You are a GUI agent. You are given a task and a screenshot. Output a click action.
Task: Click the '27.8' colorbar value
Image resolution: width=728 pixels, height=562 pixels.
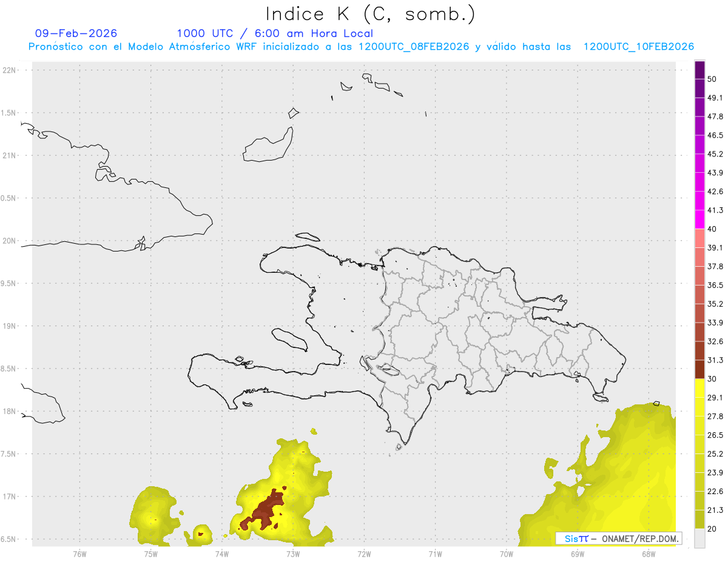click(715, 416)
